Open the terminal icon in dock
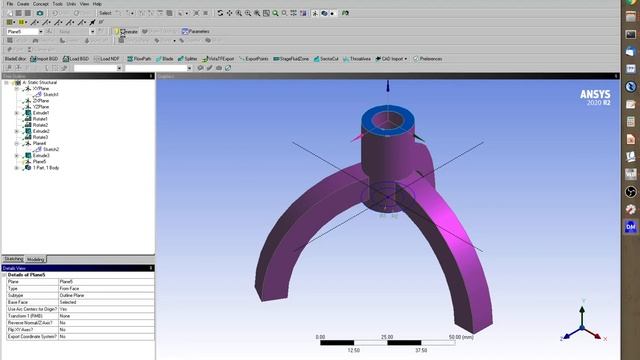 coord(631,34)
